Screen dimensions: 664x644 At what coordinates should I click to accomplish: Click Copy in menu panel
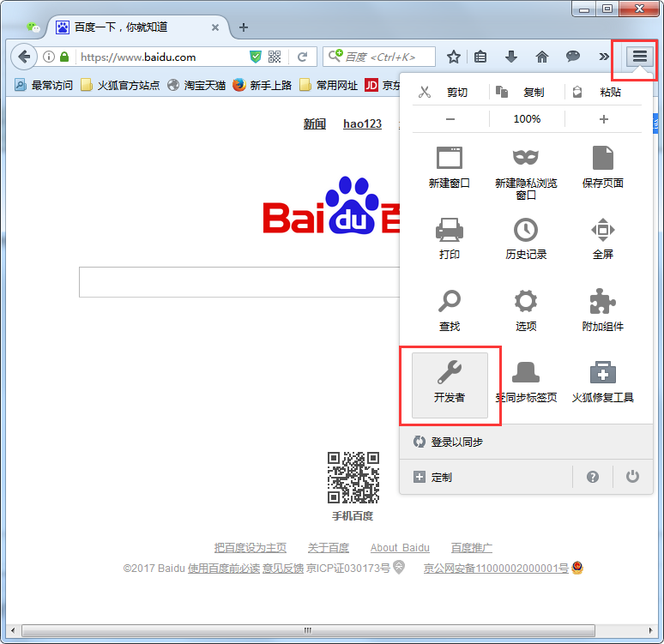(x=527, y=93)
